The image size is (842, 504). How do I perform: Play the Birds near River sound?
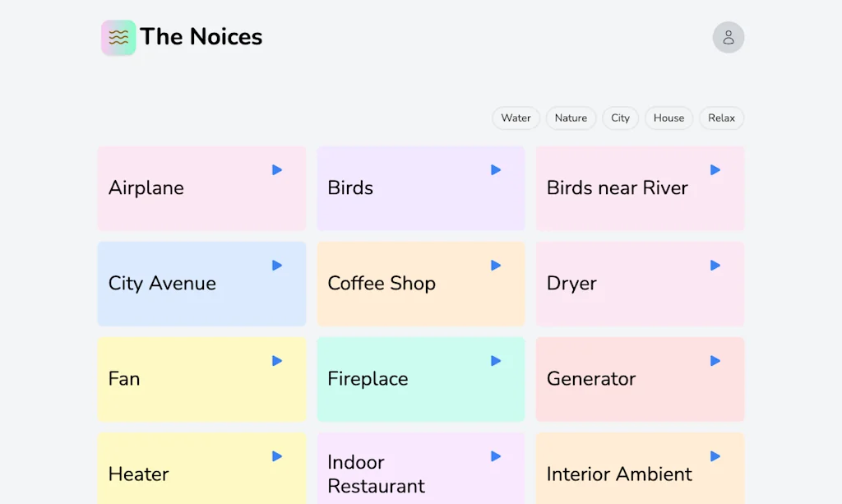(x=715, y=170)
